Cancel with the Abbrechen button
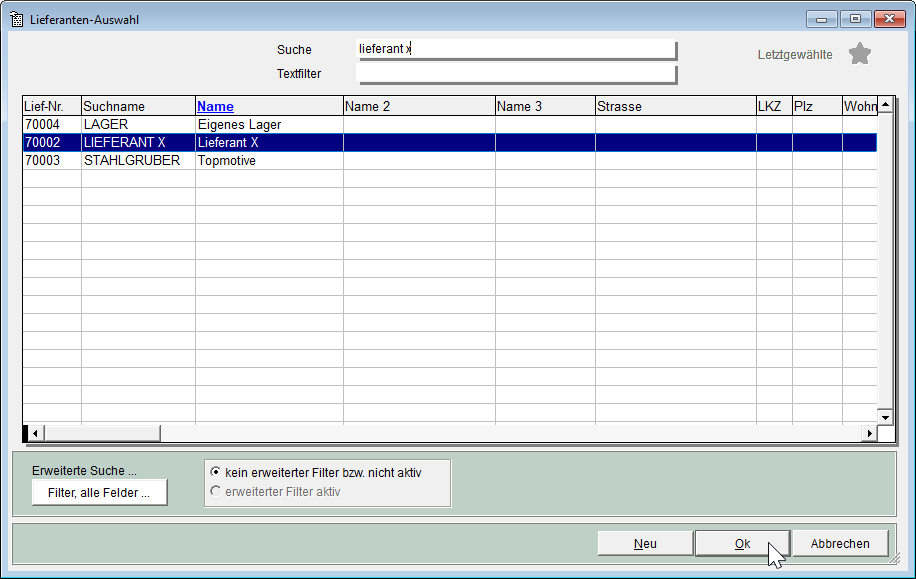 840,543
